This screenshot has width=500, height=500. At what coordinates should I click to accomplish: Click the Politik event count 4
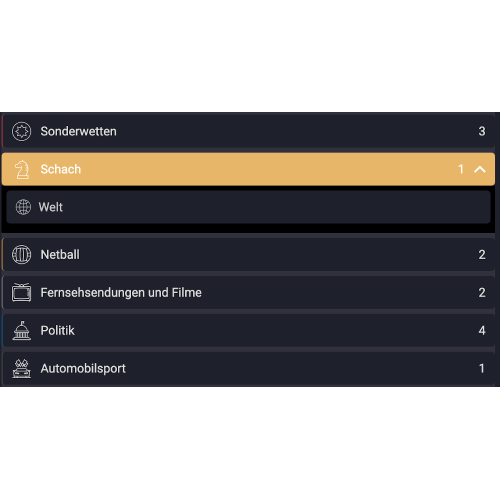point(482,330)
